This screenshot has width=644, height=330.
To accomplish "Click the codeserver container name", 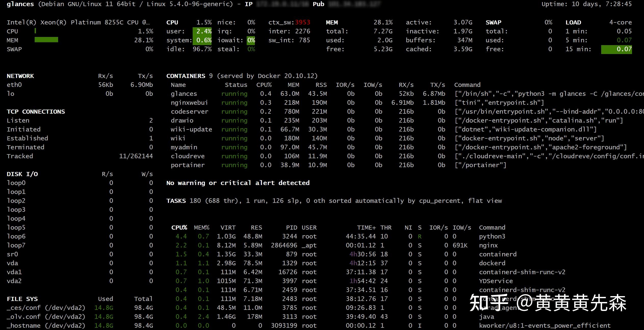I will click(189, 112).
